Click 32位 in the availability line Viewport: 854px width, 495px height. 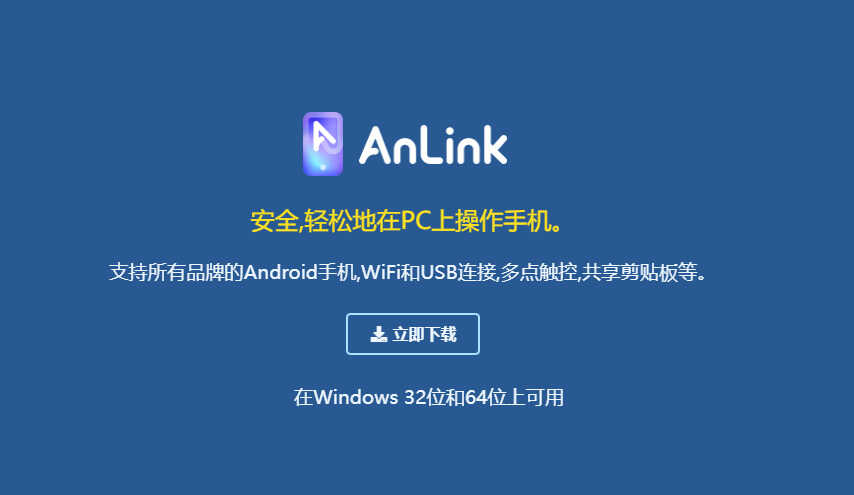[424, 397]
